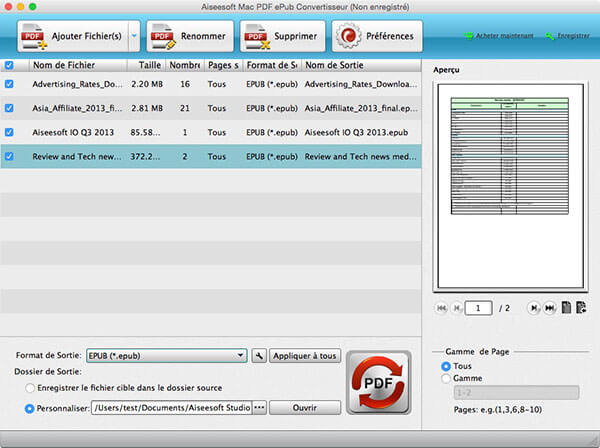Click the Acheter maintenant link
This screenshot has width=600, height=448.
coord(498,36)
